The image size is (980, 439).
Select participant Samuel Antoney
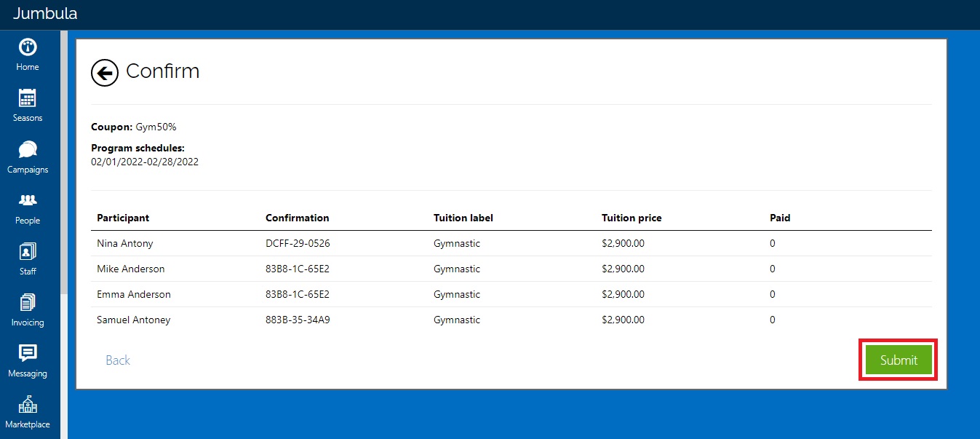[134, 320]
